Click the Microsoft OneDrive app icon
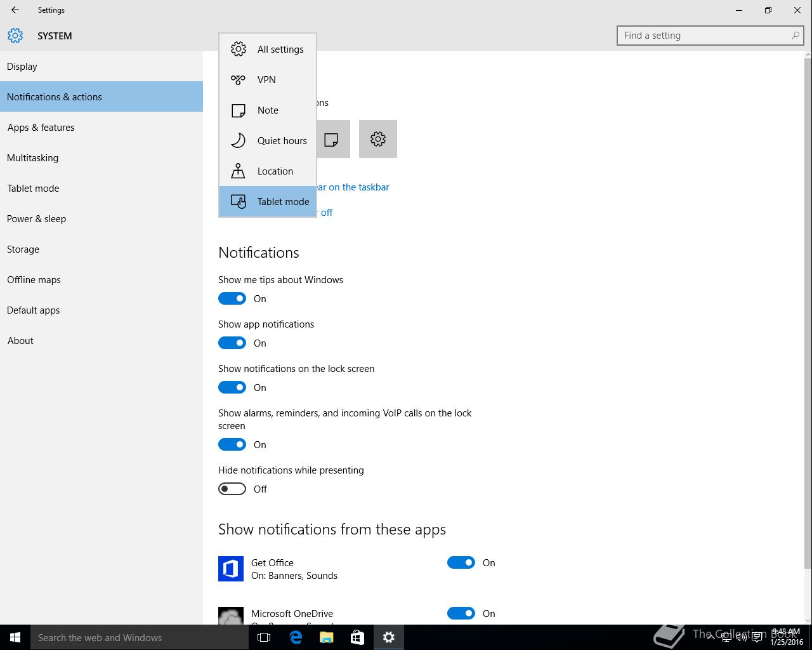 tap(231, 616)
